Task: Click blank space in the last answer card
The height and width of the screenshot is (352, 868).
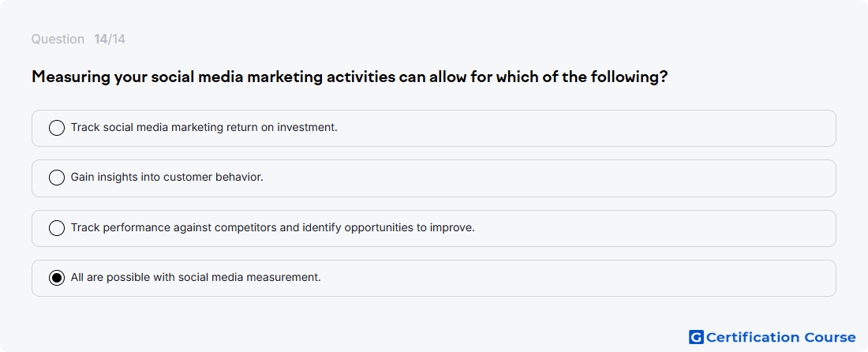Action: [576, 279]
